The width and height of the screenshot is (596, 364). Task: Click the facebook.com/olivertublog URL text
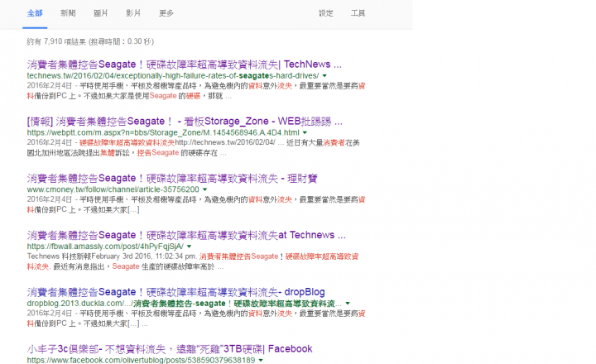click(141, 360)
